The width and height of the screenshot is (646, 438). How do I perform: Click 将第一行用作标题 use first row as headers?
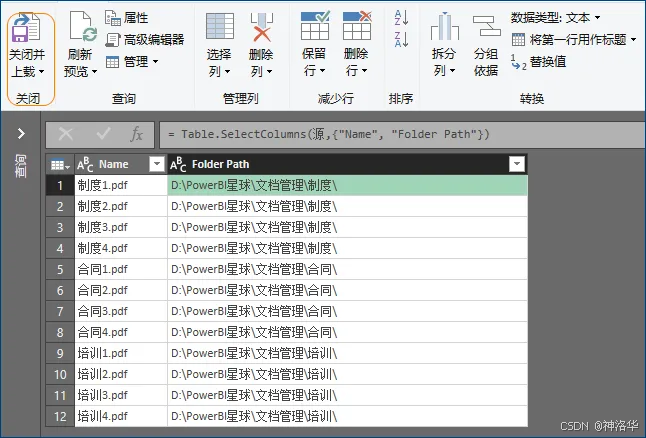(x=574, y=40)
